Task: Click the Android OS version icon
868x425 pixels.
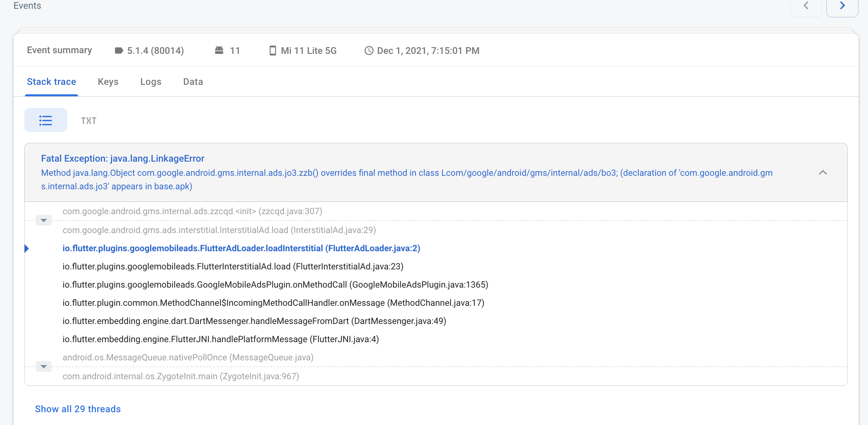Action: click(x=219, y=50)
